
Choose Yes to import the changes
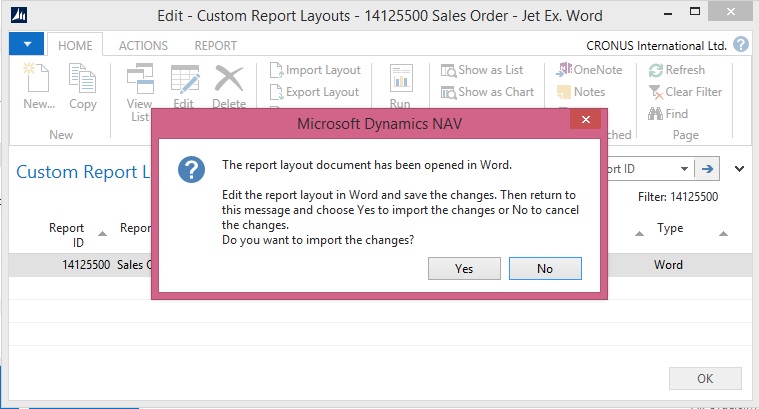(x=463, y=269)
